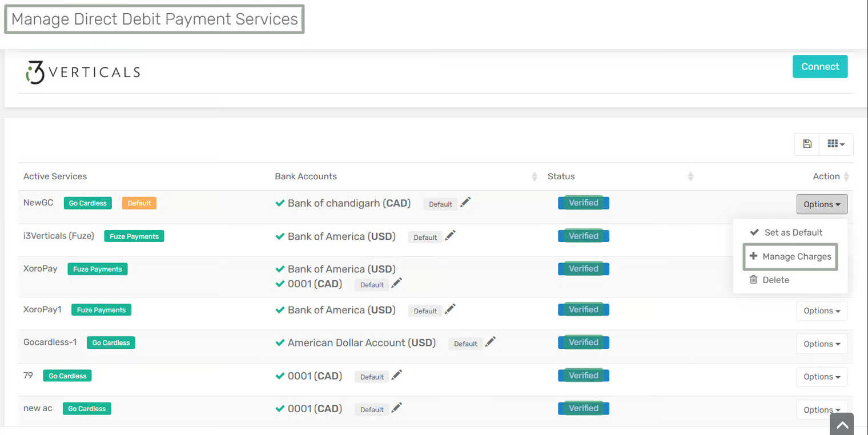Expand Options for Gocardless-1 row
The width and height of the screenshot is (868, 435).
[x=821, y=344]
